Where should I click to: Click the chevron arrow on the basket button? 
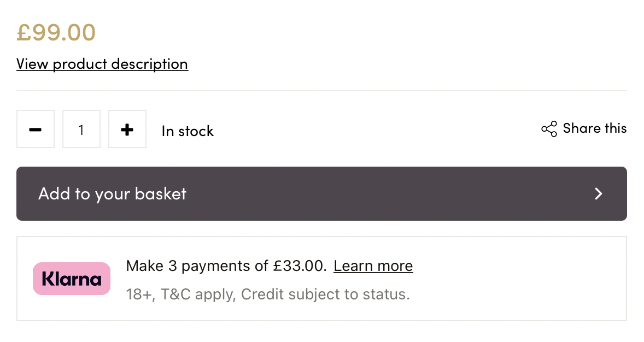point(599,193)
